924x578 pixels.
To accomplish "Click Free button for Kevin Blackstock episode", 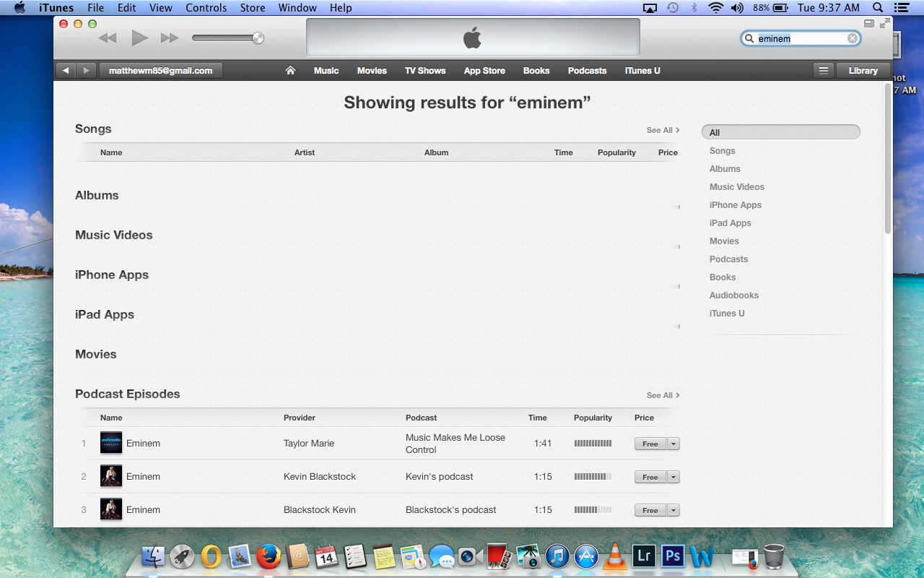I will (650, 477).
